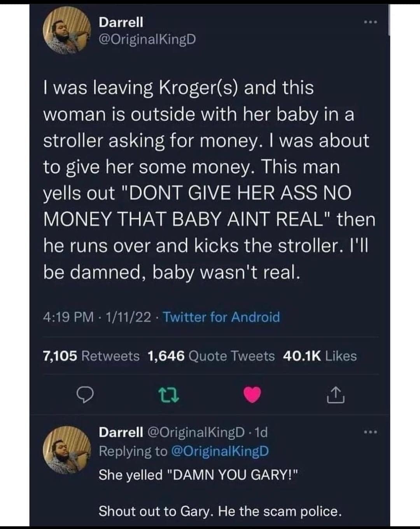
Task: Click the "Twitter for Android" link
Action: (221, 317)
